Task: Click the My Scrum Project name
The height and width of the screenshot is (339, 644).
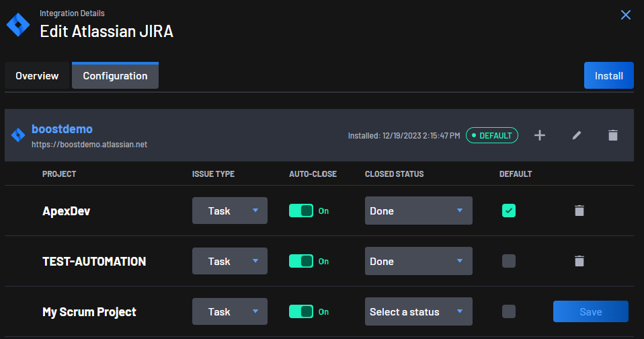Action: pyautogui.click(x=89, y=312)
